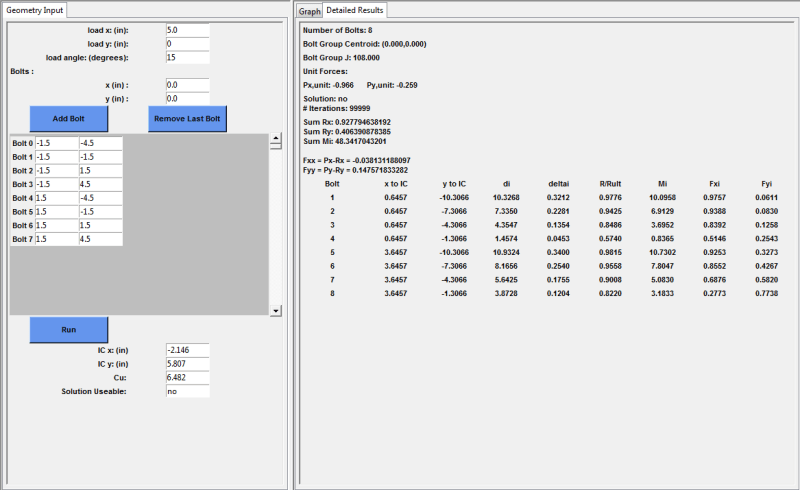Viewport: 800px width, 490px height.
Task: Click Bolt 0 x coordinate field
Action: click(x=57, y=143)
